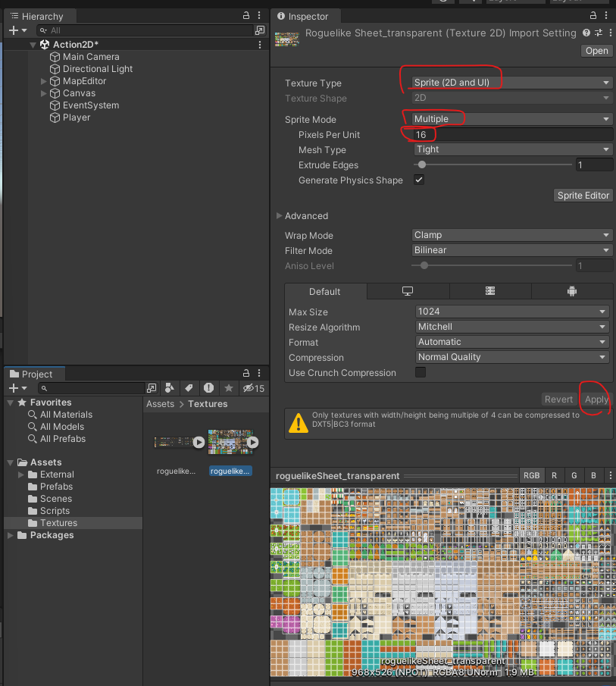This screenshot has width=616, height=686.
Task: Open the preset selector sliders icon
Action: (599, 33)
